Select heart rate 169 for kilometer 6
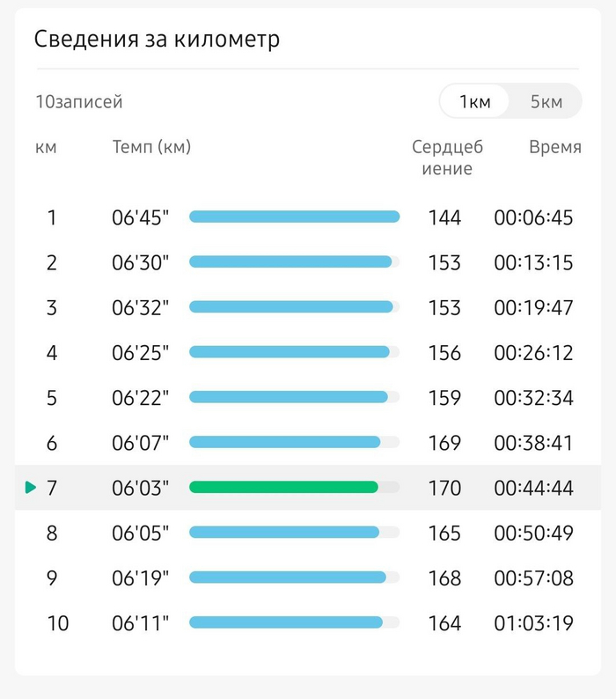 [444, 443]
